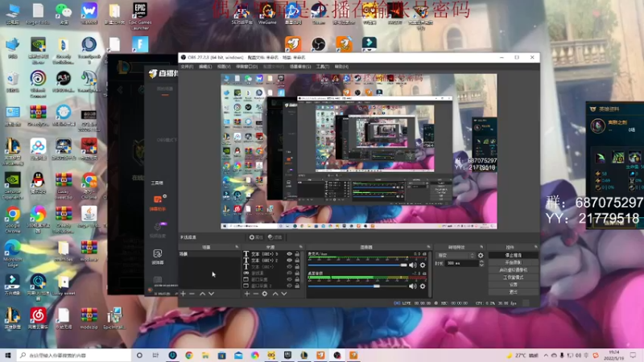Open the 停靠窗口(D) menu in OBS
Screen dimensions: 644x362
click(x=247, y=67)
